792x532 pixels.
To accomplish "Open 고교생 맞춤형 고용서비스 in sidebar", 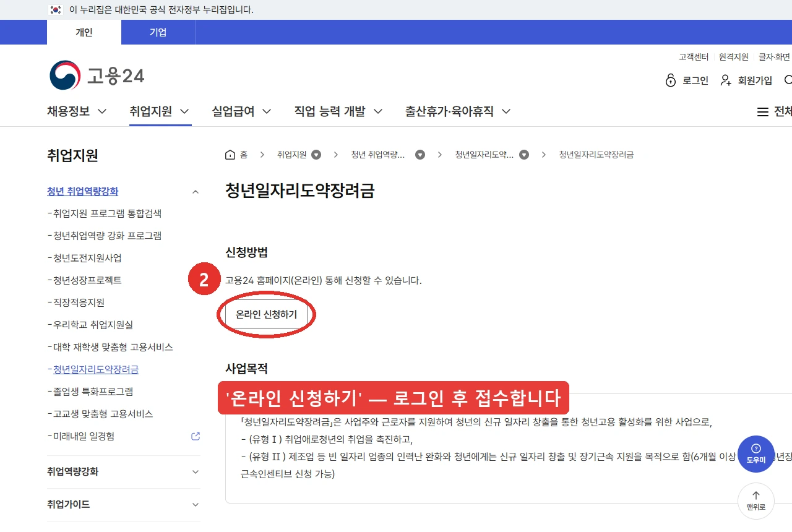I will click(x=103, y=414).
